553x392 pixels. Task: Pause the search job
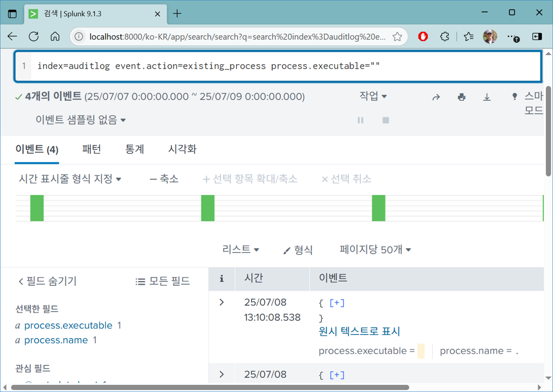(360, 120)
